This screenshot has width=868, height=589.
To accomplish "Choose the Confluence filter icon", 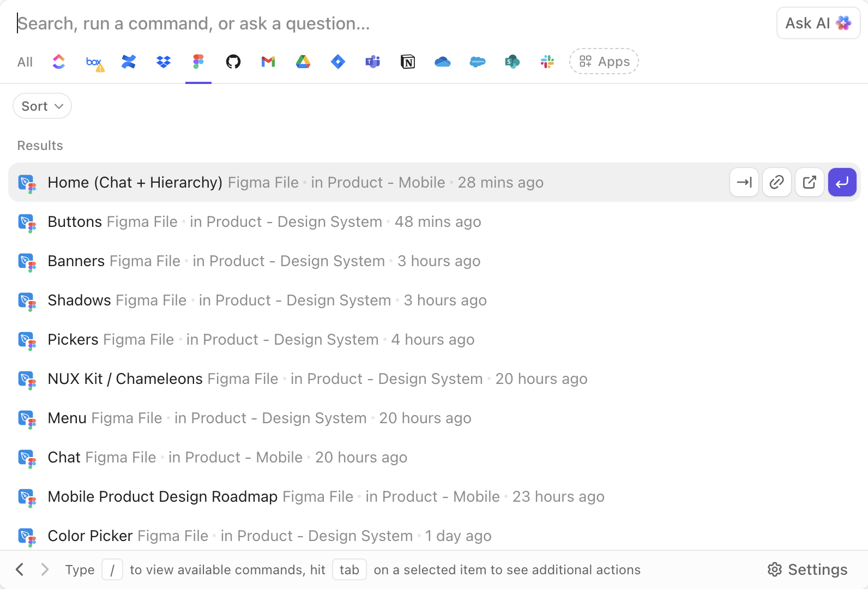I will [x=129, y=62].
